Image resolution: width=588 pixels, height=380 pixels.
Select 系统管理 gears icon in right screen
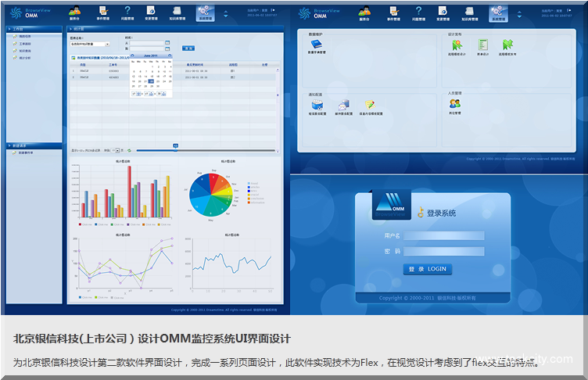click(x=498, y=13)
